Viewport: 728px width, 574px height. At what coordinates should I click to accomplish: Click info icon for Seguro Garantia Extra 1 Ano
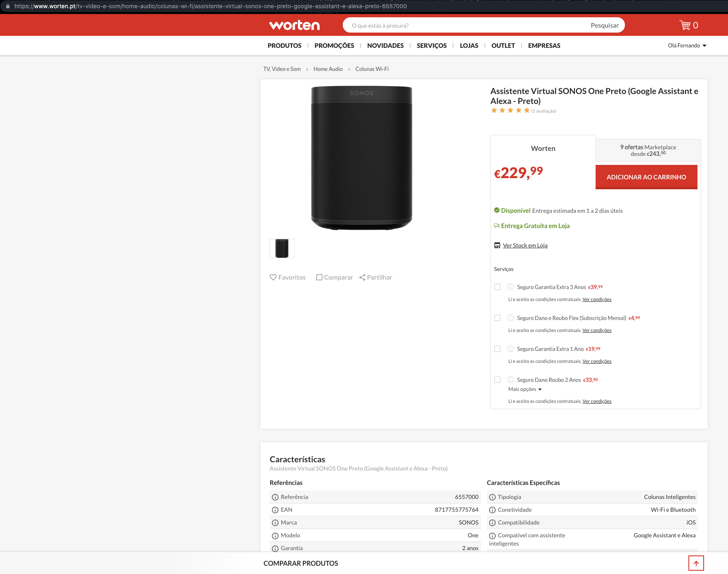pos(511,349)
